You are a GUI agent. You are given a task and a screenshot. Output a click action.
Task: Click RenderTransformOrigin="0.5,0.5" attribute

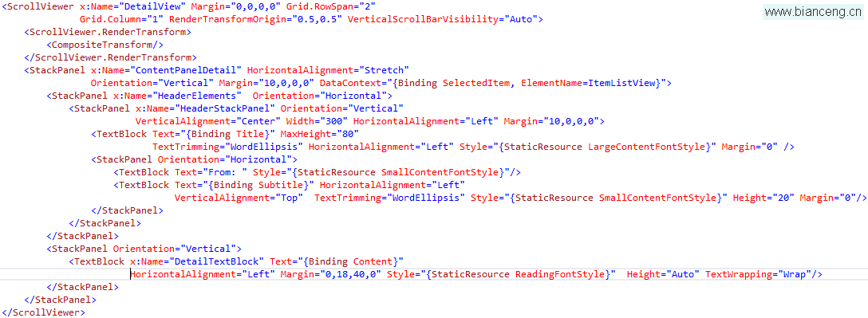point(255,19)
